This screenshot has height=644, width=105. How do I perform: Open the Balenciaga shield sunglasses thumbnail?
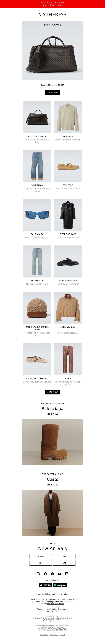tap(37, 215)
